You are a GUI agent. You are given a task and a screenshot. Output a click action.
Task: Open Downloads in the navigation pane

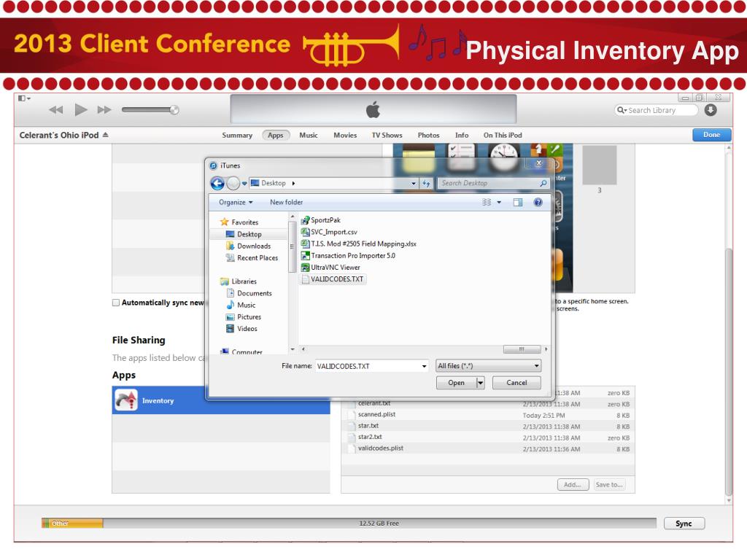pyautogui.click(x=248, y=246)
